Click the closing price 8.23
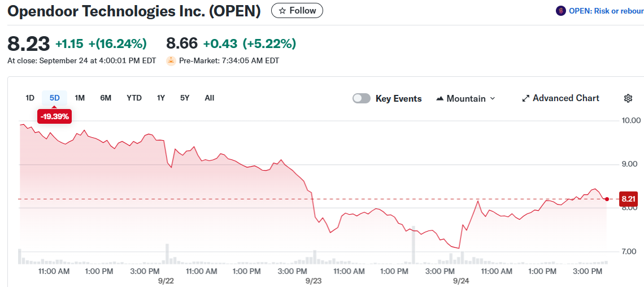Screen dimensions: 644x287 pos(29,44)
